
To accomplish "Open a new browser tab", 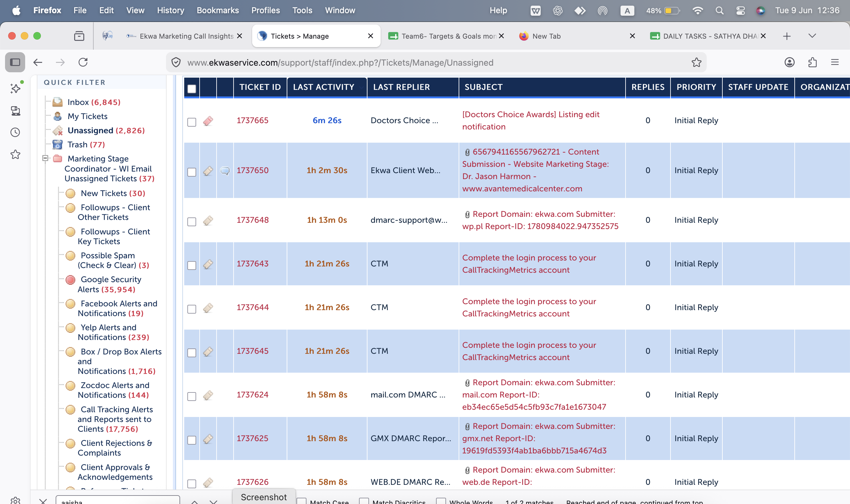I will coord(787,36).
